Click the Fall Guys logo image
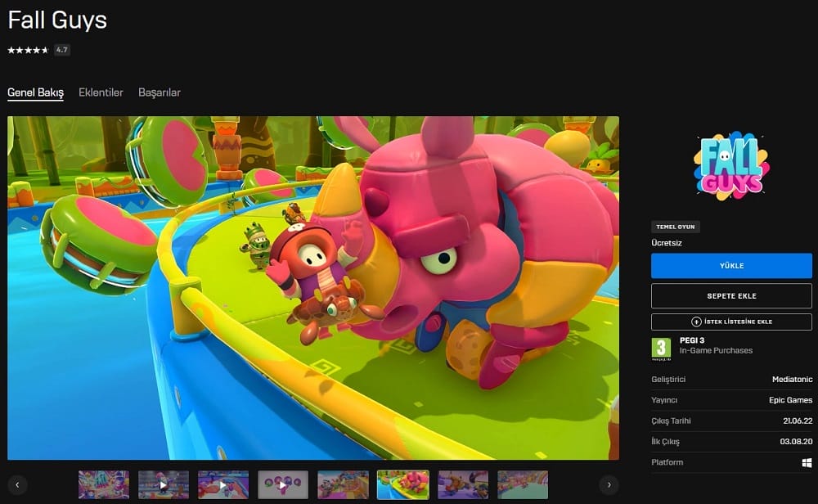The height and width of the screenshot is (504, 818). pyautogui.click(x=731, y=166)
